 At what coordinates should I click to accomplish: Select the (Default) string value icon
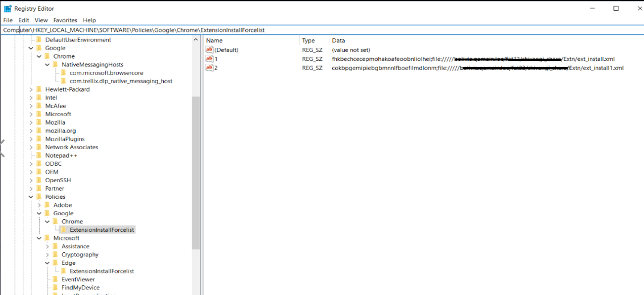pyautogui.click(x=209, y=50)
